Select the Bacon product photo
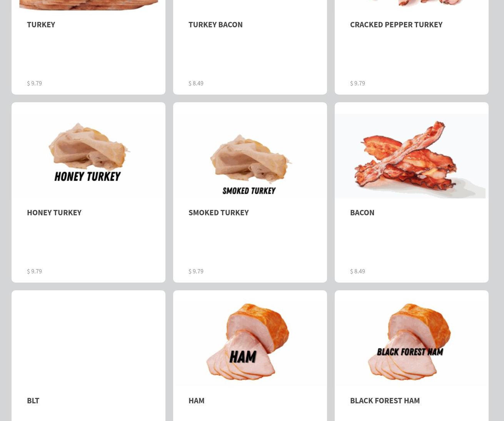This screenshot has width=504, height=421. (x=412, y=156)
